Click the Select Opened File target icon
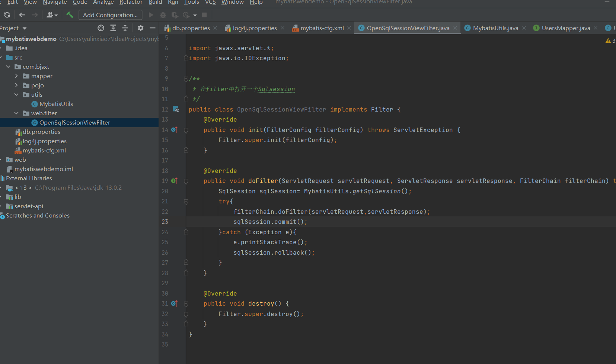Viewport: 616px width, 364px height. coord(101,28)
